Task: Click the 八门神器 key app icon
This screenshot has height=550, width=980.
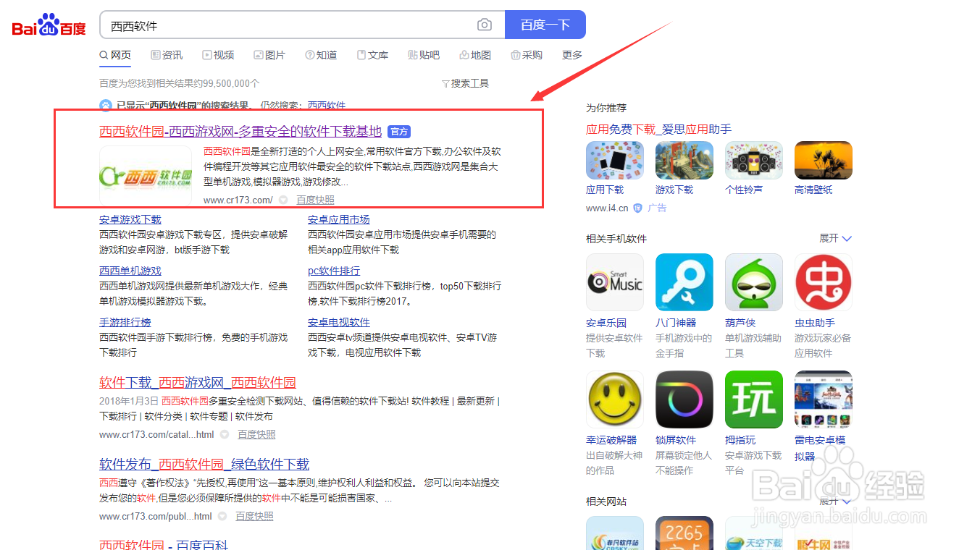Action: 684,282
